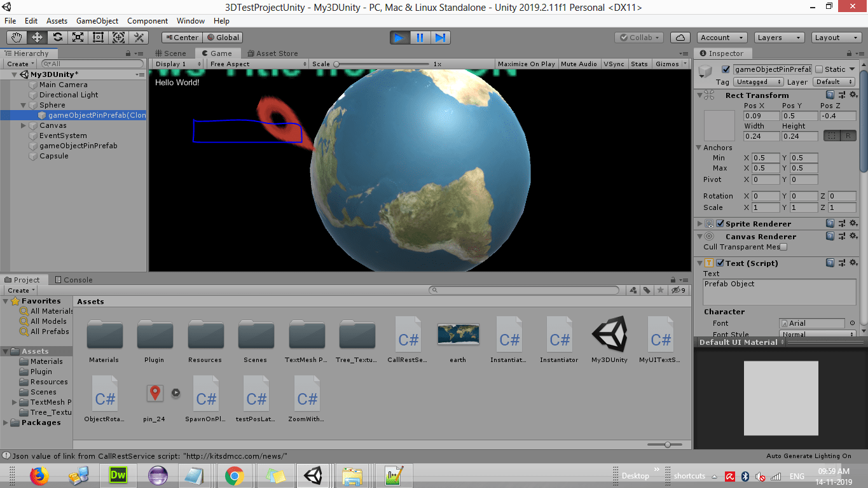Disable the Sprite Renderer component checkbox

[720, 223]
